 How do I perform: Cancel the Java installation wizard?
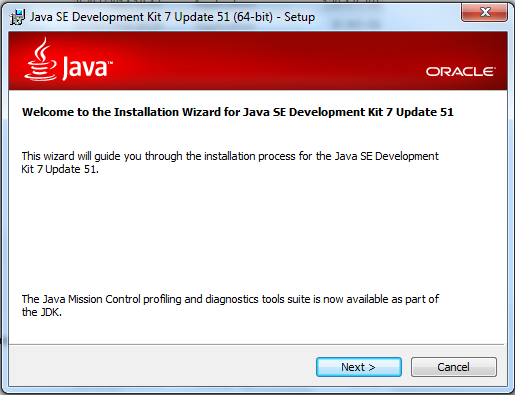pos(454,367)
